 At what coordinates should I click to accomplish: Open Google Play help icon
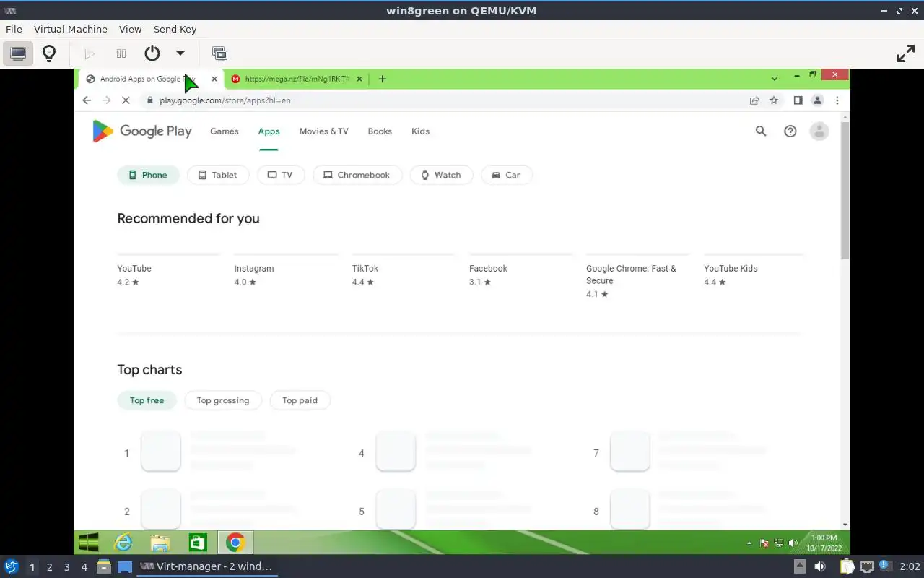790,131
